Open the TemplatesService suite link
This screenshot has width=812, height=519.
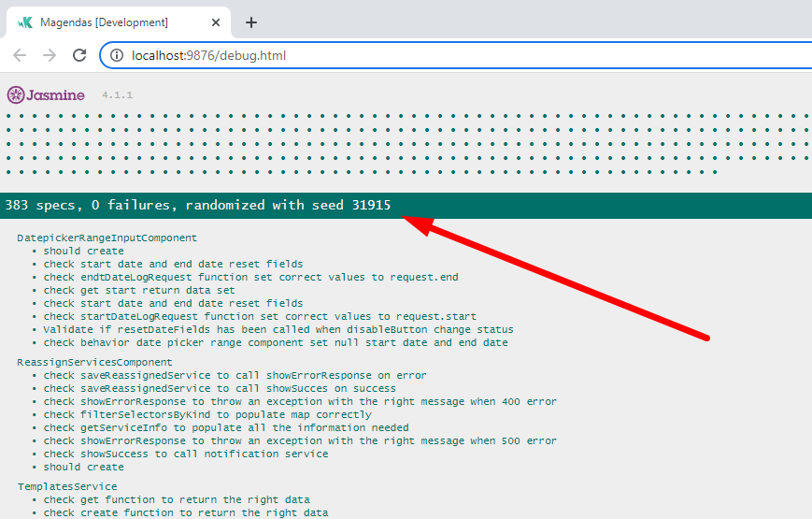tap(67, 486)
